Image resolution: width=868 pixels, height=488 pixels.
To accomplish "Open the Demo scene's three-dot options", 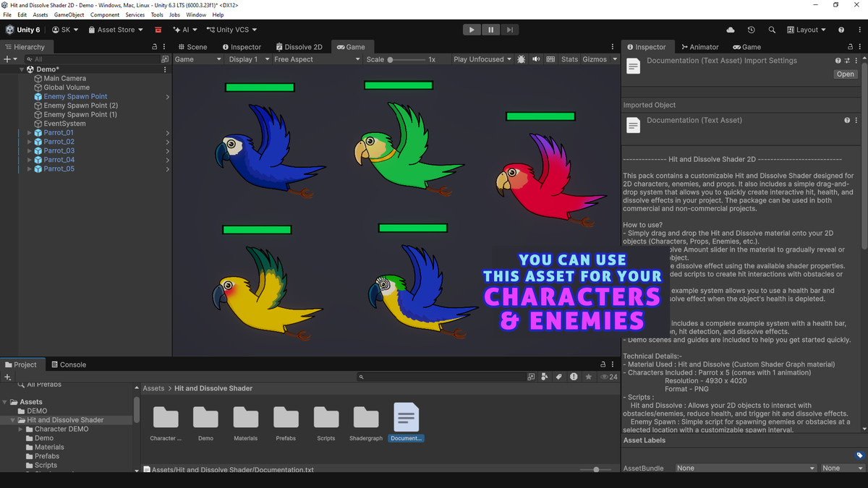I will [165, 69].
